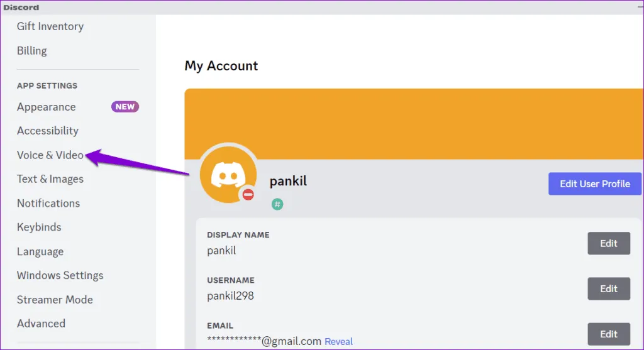644x350 pixels.
Task: Go to Appearance settings
Action: pyautogui.click(x=47, y=107)
